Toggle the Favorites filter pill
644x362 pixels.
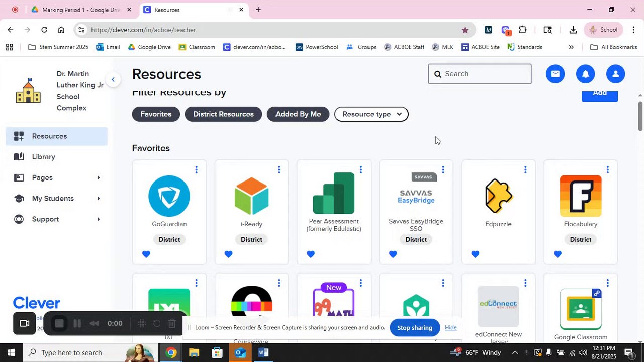click(156, 114)
